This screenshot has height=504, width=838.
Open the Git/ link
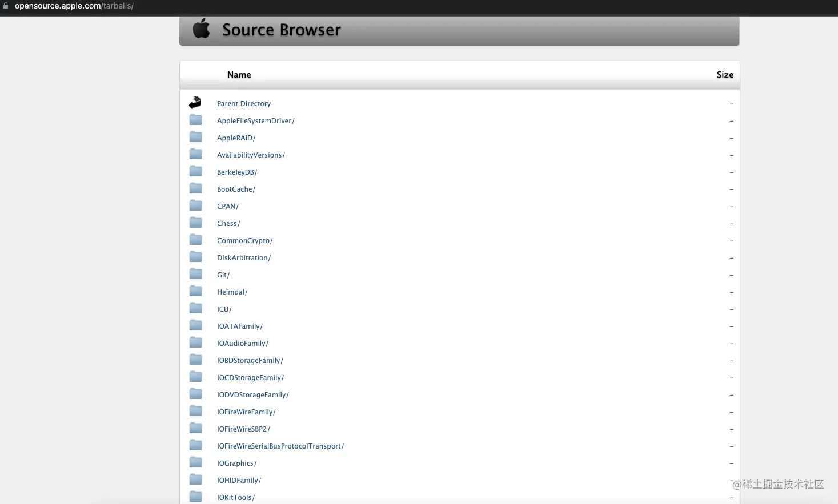click(x=223, y=275)
